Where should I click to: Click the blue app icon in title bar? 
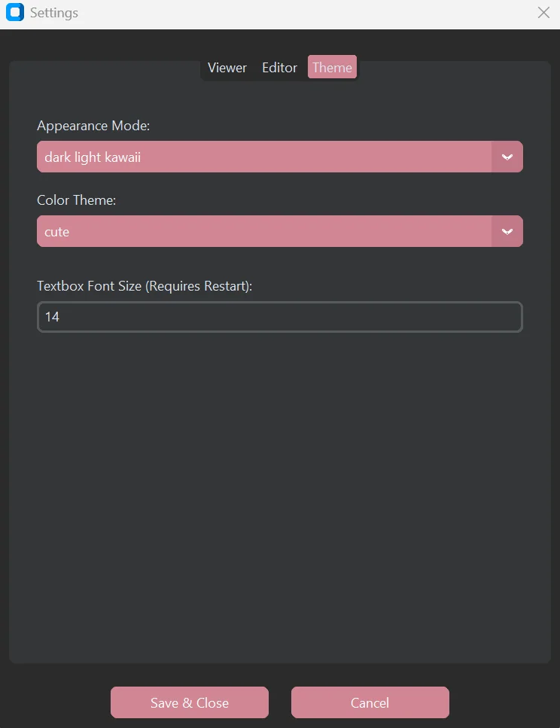[15, 12]
